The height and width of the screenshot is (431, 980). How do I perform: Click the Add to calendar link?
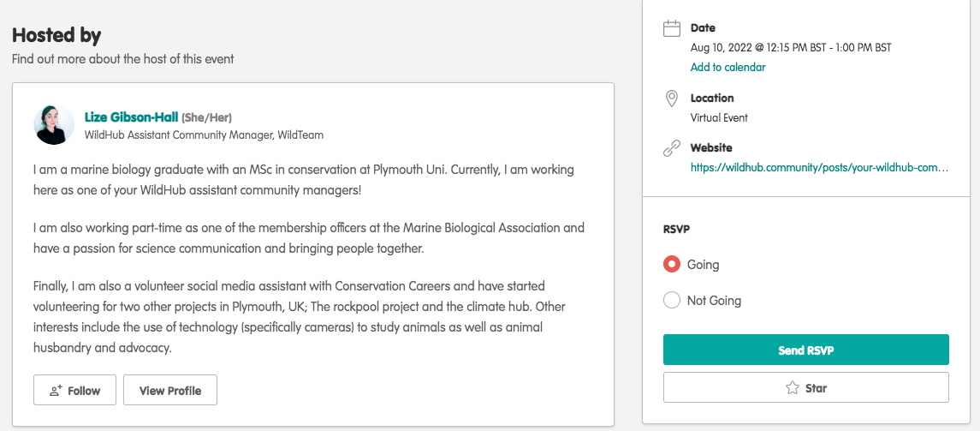point(728,67)
